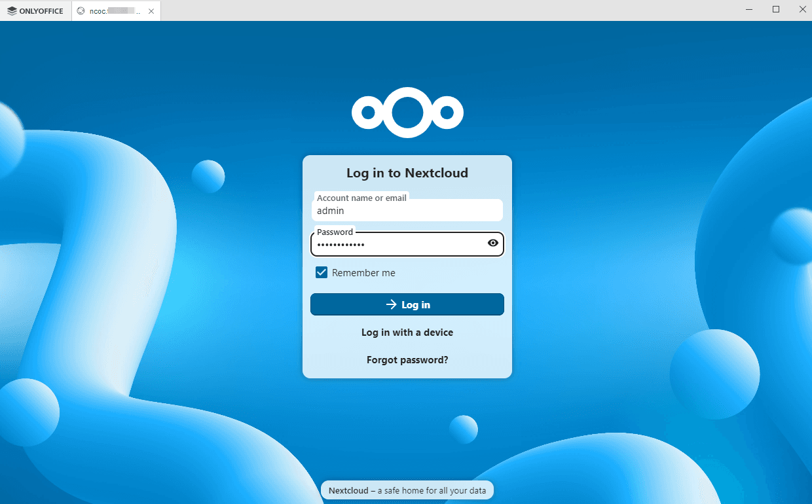This screenshot has height=504, width=812.
Task: Click the 'Log in to Nextcloud' heading
Action: 407,173
